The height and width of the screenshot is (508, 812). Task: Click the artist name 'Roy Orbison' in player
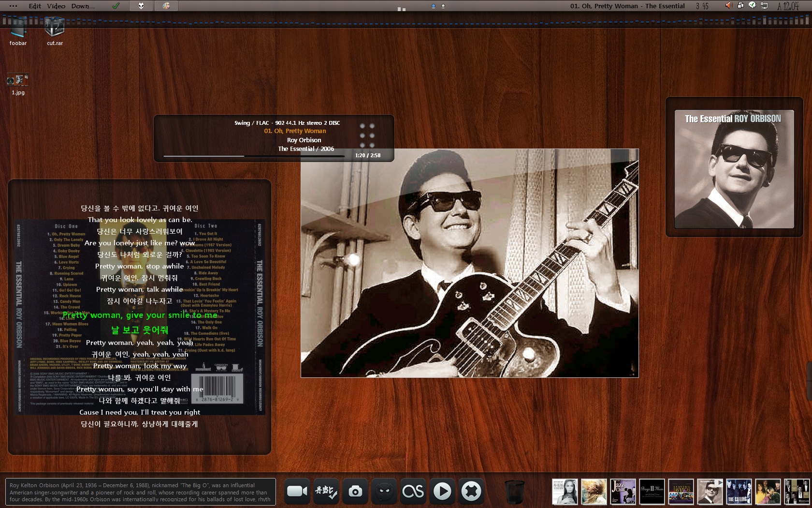click(304, 140)
